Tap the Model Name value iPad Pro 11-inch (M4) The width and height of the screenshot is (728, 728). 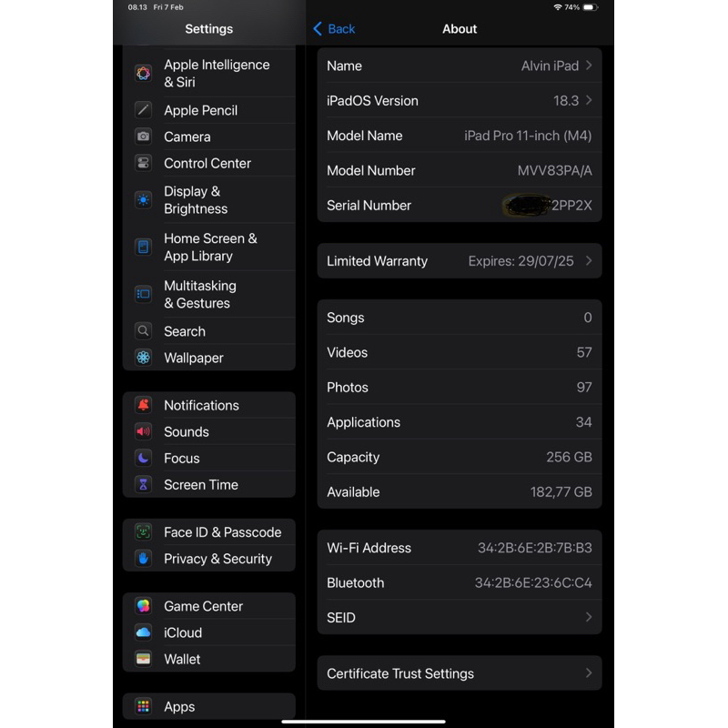528,136
